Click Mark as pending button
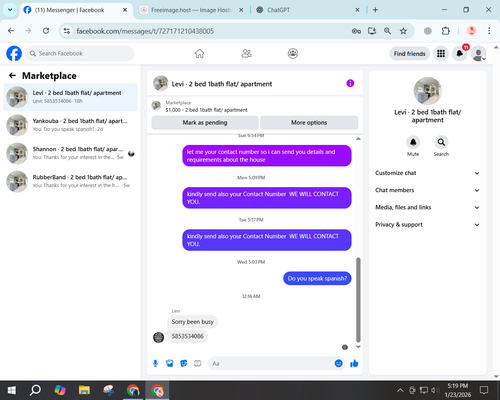Image resolution: width=500 pixels, height=400 pixels. click(x=205, y=123)
